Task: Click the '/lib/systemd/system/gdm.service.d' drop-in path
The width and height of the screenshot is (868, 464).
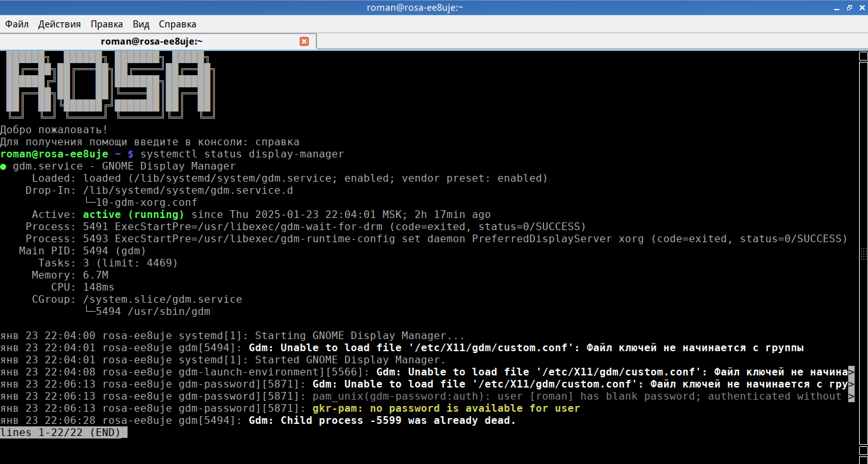Action: tap(188, 191)
